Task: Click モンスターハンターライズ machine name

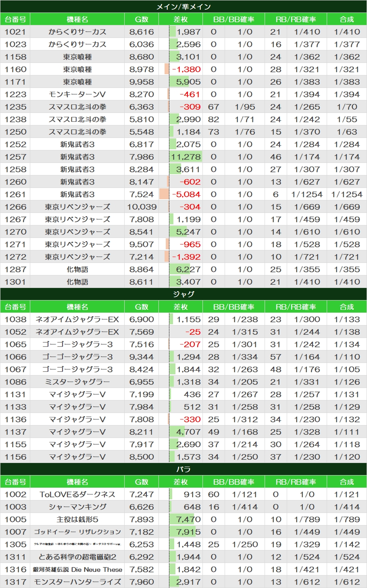Action: point(77,582)
